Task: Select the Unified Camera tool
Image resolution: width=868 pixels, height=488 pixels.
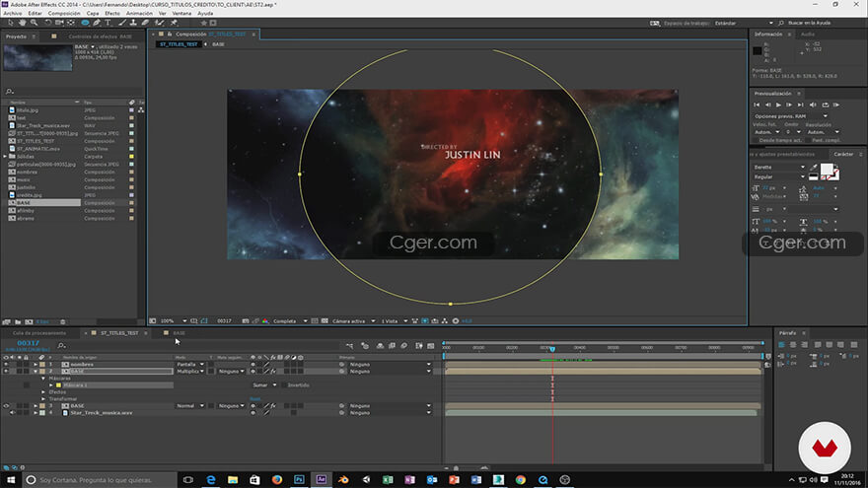Action: click(x=59, y=23)
